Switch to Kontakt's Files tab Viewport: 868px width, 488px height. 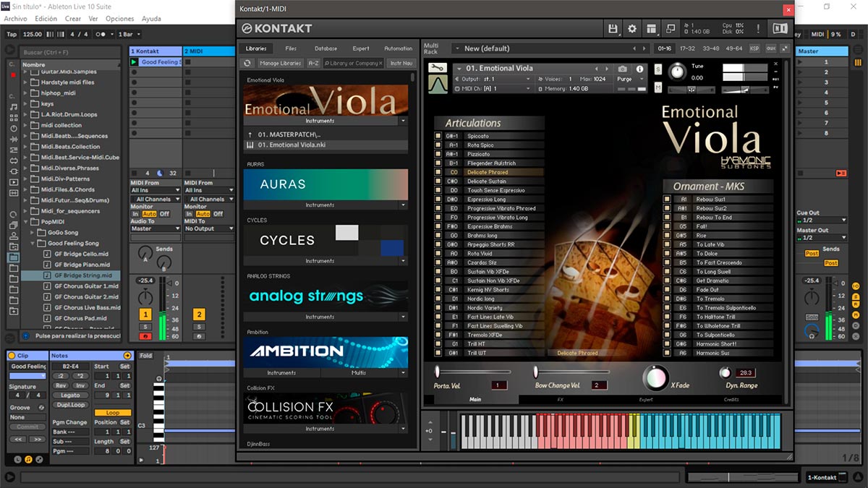[291, 48]
